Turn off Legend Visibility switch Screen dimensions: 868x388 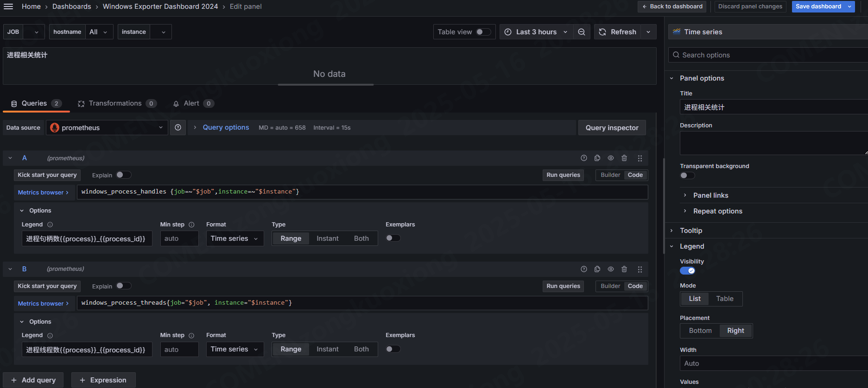(687, 271)
